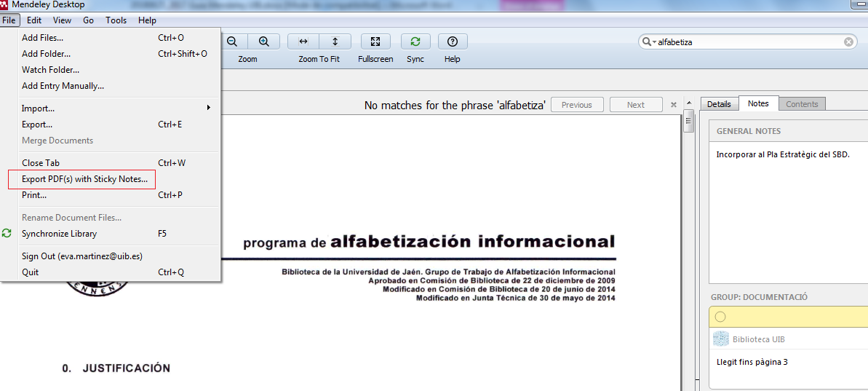Click the Biblioteca UIB avatar icon
868x391 pixels.
[721, 339]
